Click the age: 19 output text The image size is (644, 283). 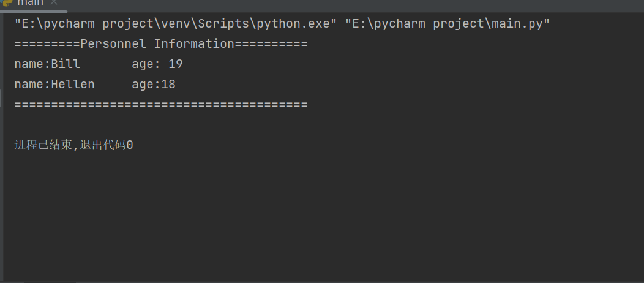tap(157, 64)
